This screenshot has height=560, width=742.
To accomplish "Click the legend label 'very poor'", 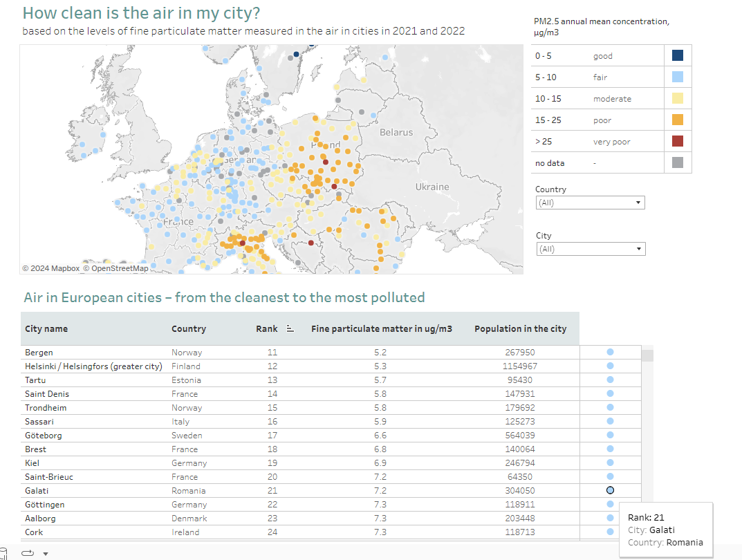I will point(611,142).
